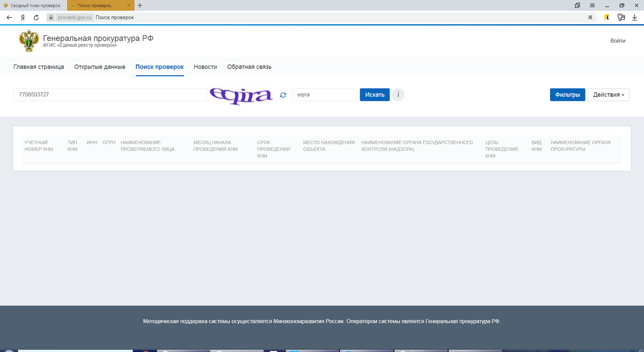Click the Войти link
This screenshot has width=644, height=352.
(618, 41)
